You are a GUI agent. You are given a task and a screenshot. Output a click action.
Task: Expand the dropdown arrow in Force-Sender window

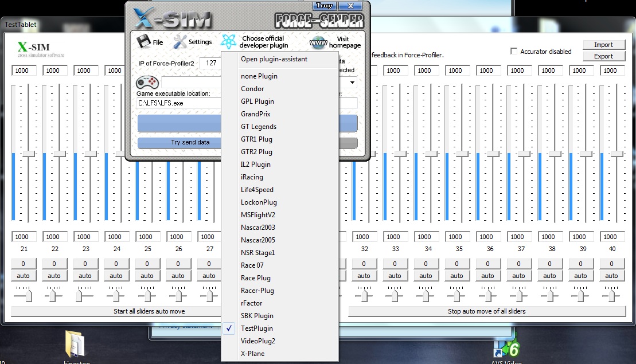pyautogui.click(x=352, y=83)
